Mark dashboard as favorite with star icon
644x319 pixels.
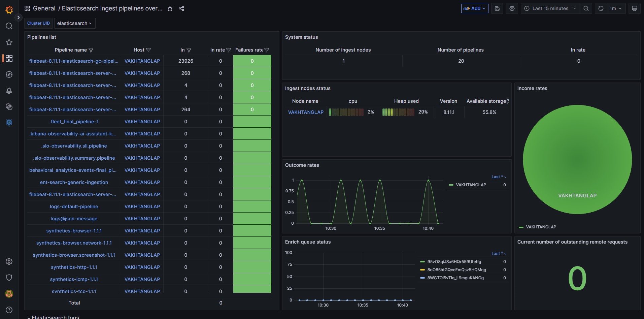click(170, 8)
